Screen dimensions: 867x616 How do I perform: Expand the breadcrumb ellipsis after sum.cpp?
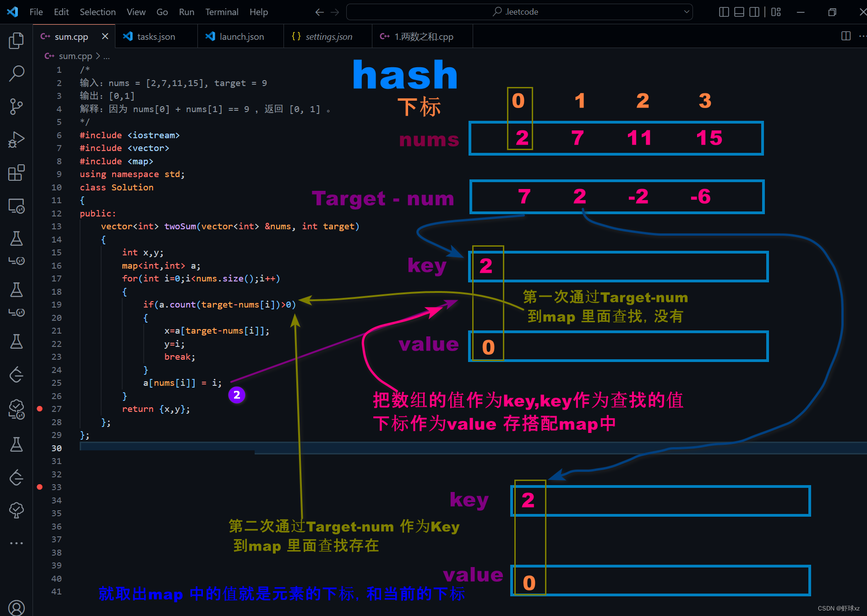point(107,56)
